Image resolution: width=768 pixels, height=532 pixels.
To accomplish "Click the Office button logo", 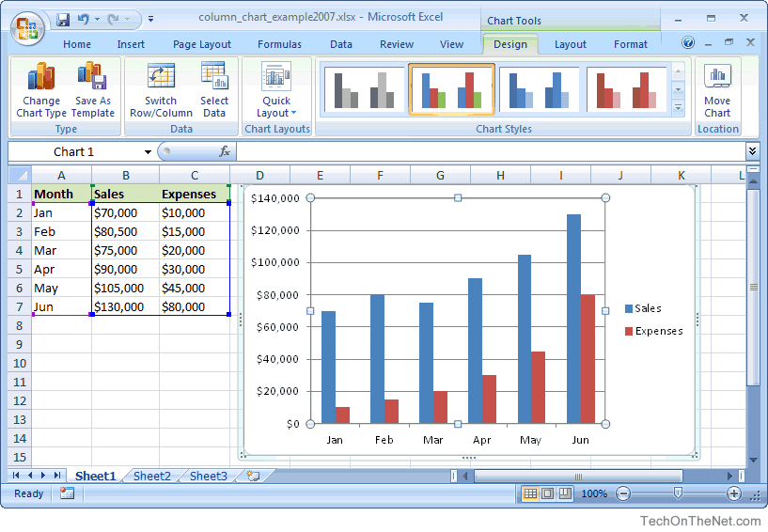I will [28, 26].
